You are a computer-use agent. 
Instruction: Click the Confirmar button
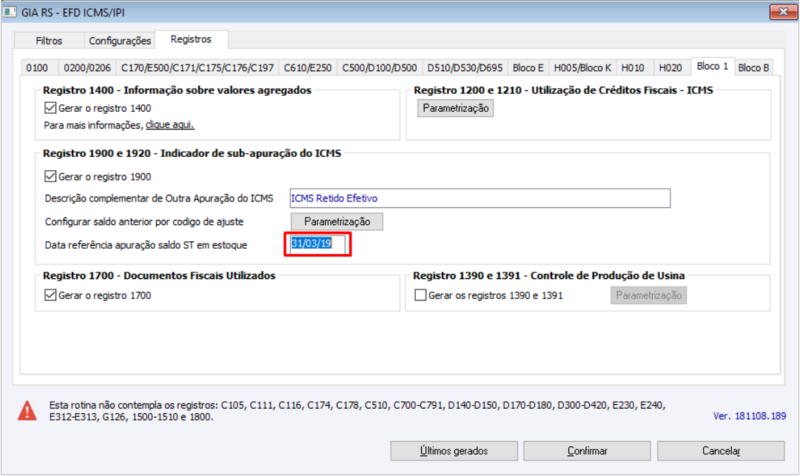(x=587, y=451)
